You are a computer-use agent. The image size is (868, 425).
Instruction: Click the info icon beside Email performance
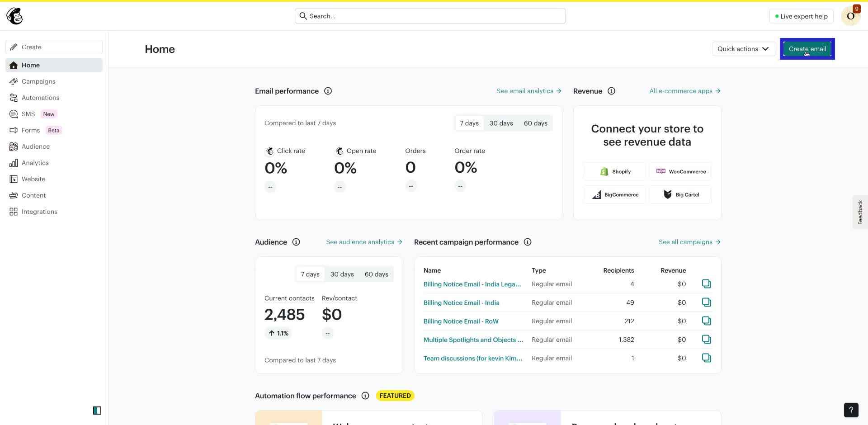328,91
